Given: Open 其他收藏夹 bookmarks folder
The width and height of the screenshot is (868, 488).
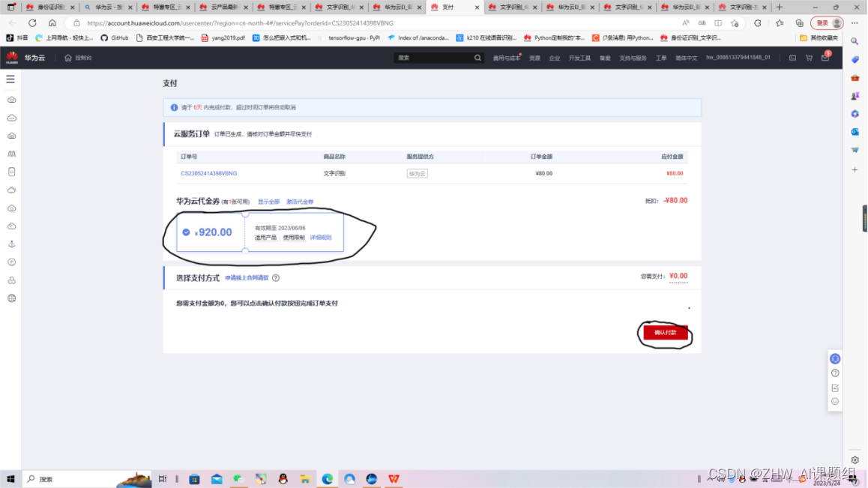Looking at the screenshot, I should point(819,38).
